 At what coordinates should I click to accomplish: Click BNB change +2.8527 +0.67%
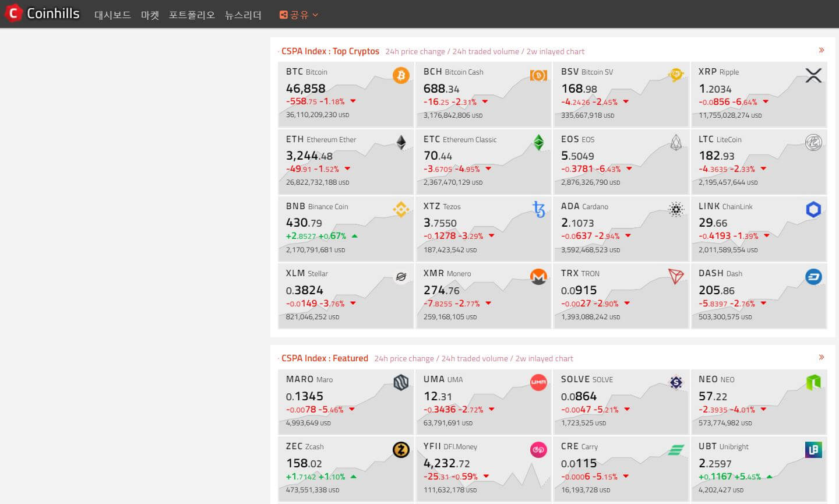[322, 236]
